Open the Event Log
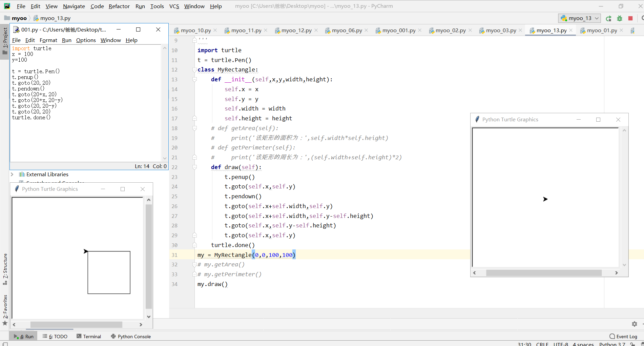 623,337
